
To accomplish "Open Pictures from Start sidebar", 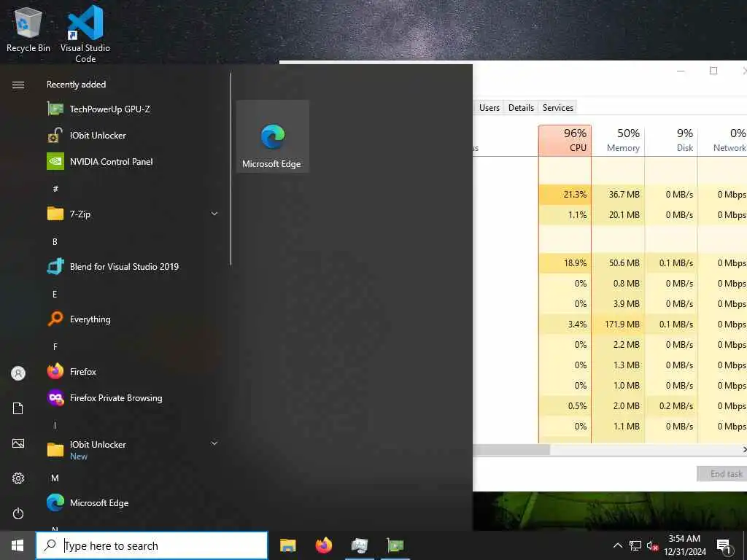I will click(18, 443).
